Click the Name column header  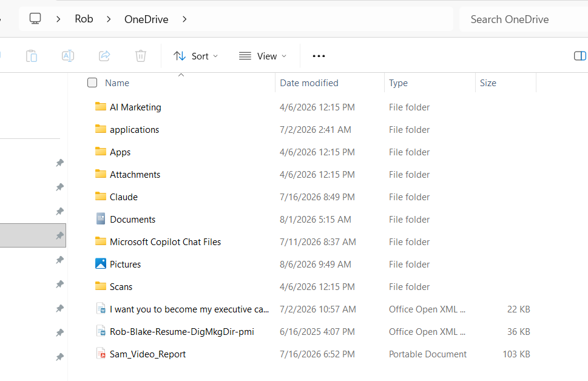tap(117, 83)
